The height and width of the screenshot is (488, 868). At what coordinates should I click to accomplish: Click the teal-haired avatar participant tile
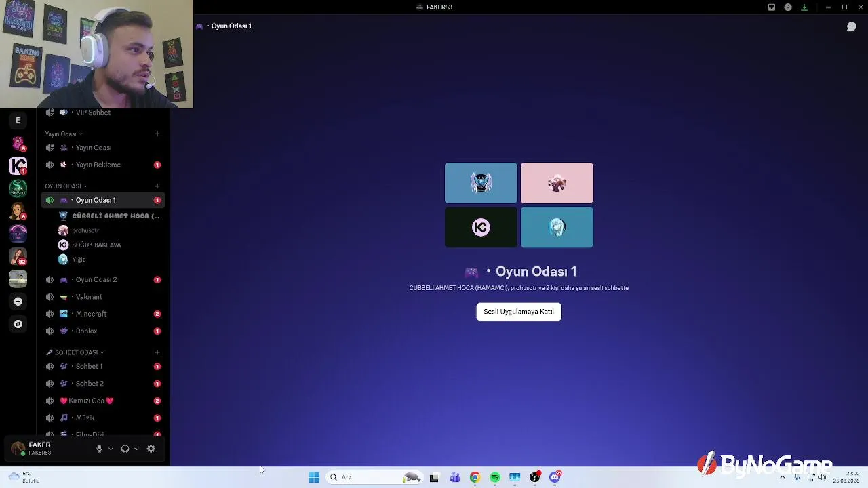(x=557, y=227)
